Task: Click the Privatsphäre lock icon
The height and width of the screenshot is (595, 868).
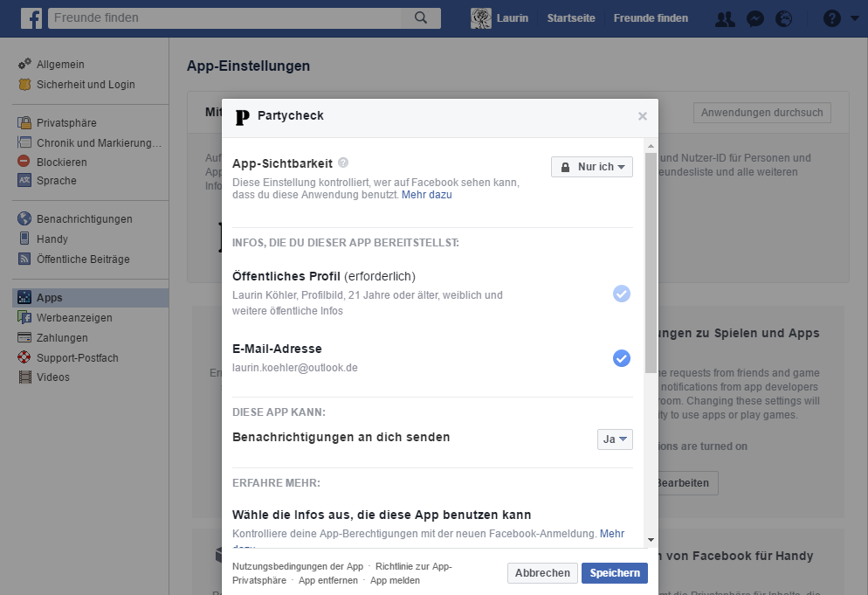Action: (24, 122)
